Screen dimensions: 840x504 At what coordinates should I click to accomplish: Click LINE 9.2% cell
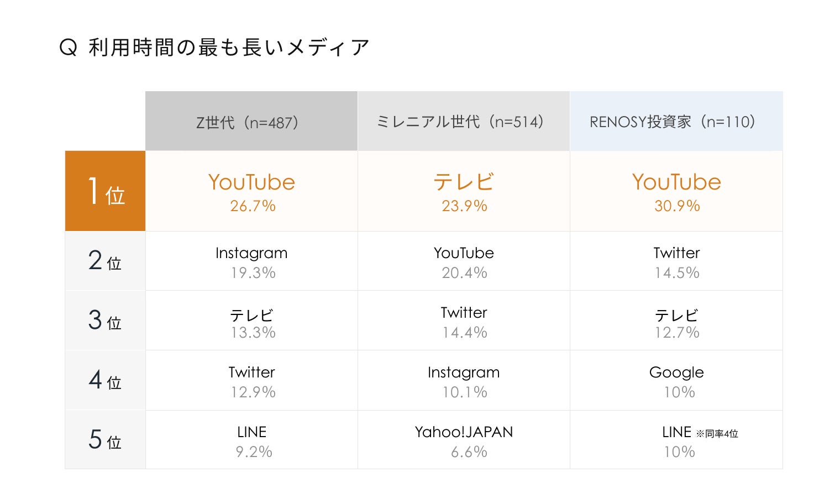(251, 440)
